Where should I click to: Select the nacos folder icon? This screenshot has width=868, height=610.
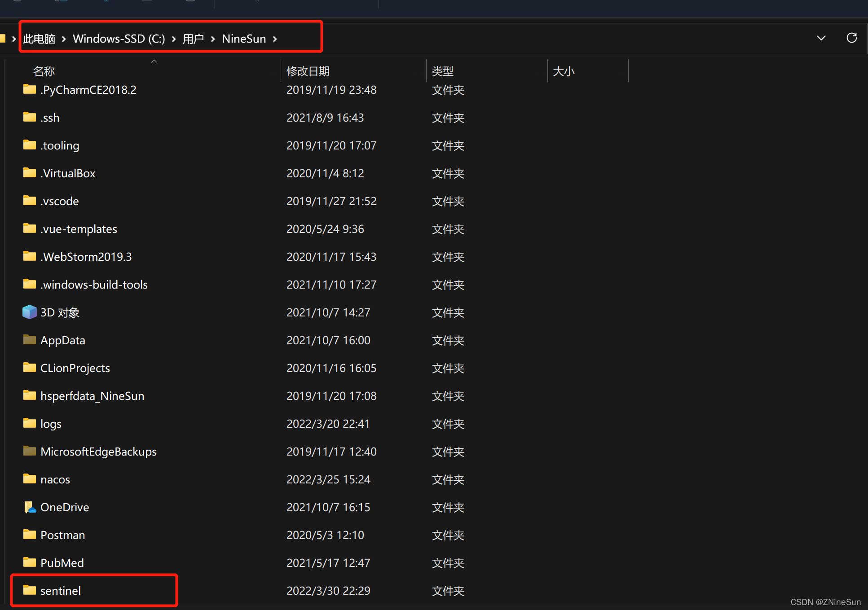(x=30, y=479)
